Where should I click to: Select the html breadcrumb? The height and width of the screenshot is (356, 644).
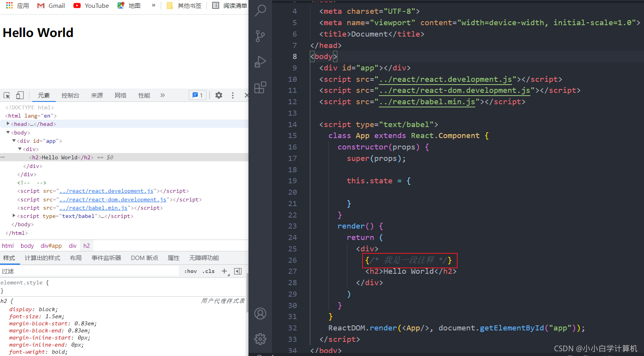[x=8, y=246]
